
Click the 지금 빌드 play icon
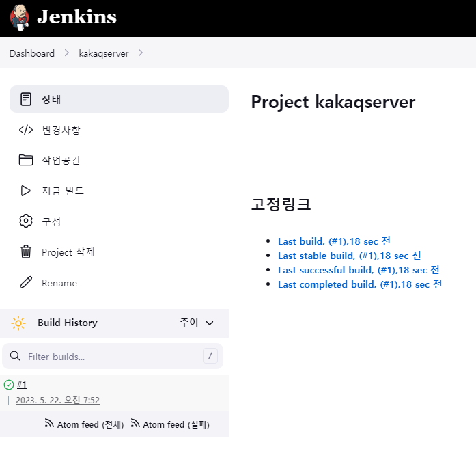point(26,191)
